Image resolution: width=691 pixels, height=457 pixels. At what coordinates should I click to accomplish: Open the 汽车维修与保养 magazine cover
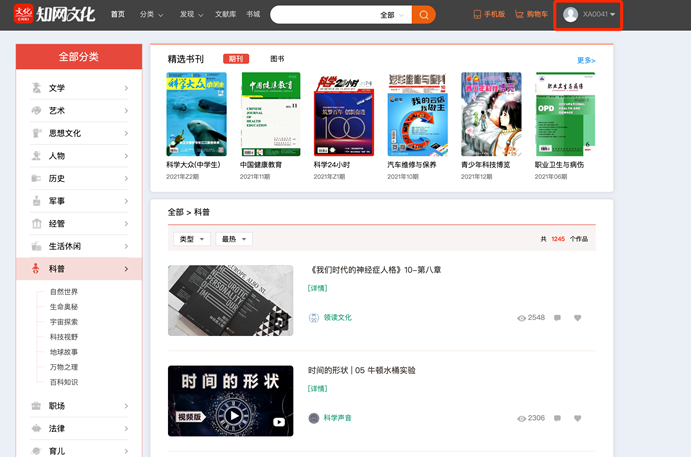click(x=417, y=114)
